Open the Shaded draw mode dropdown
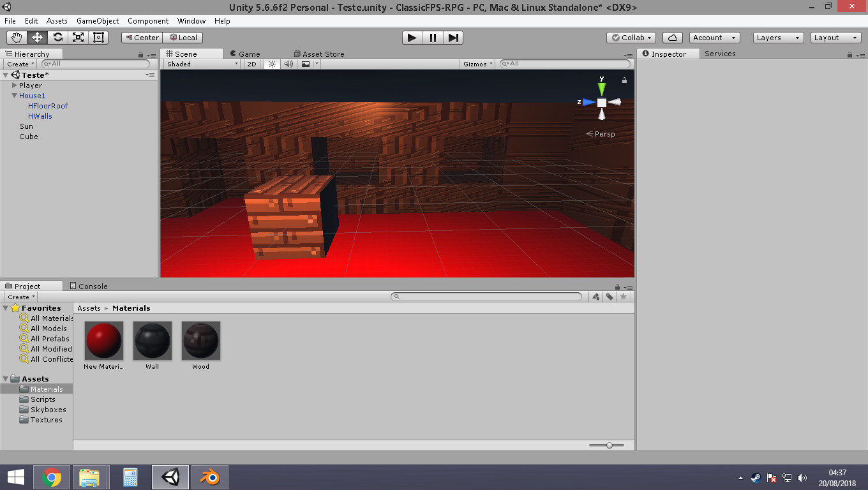Image resolution: width=868 pixels, height=490 pixels. pos(202,64)
